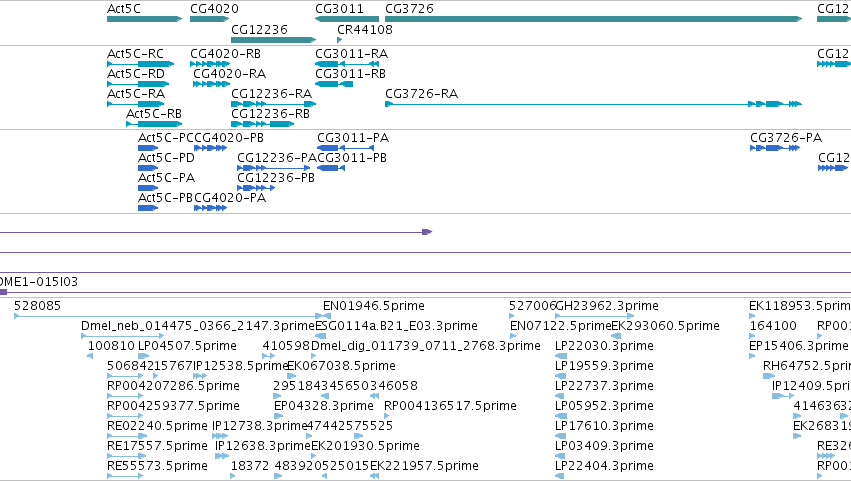Select the 'DME1-015I03' clone label

(38, 282)
